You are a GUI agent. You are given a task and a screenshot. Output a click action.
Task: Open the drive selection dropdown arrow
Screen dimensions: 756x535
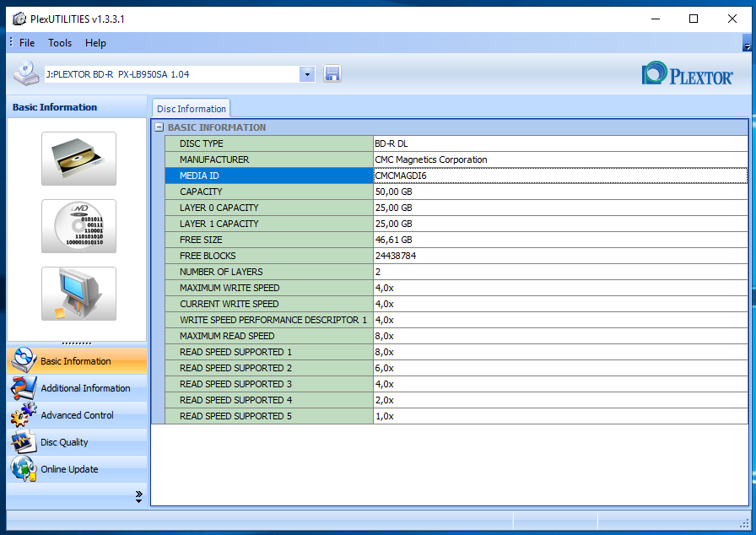point(307,74)
